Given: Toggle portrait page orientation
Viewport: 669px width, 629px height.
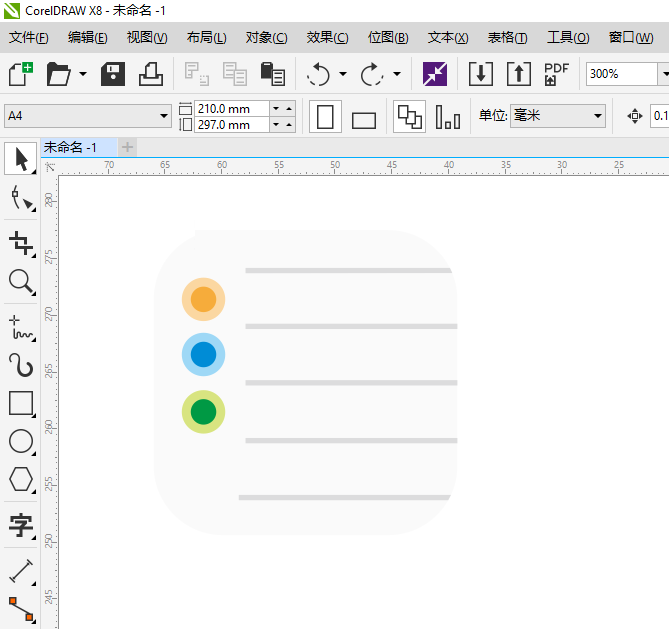Looking at the screenshot, I should (325, 117).
